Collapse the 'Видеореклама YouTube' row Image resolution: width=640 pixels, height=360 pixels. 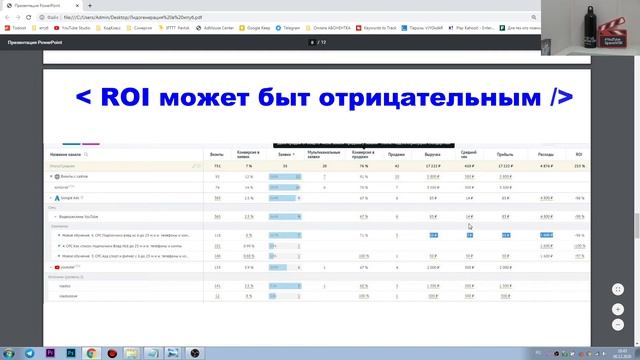pyautogui.click(x=56, y=217)
